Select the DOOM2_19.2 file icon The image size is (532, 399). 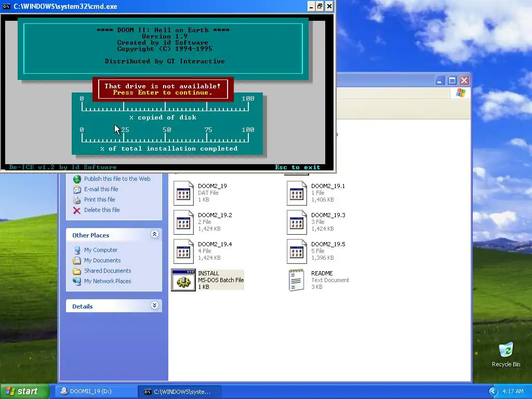point(183,222)
